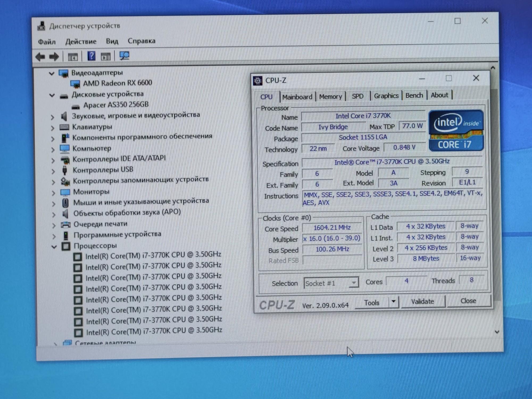Click the Forward arrow in Device Manager toolbar
This screenshot has height=399, width=532.
[54, 57]
